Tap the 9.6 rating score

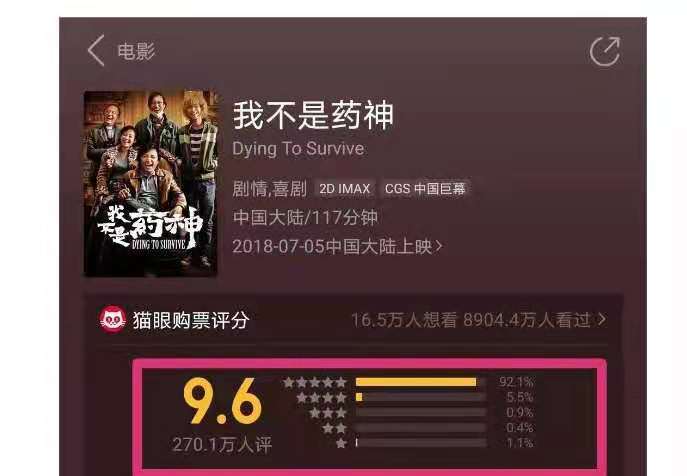click(223, 401)
